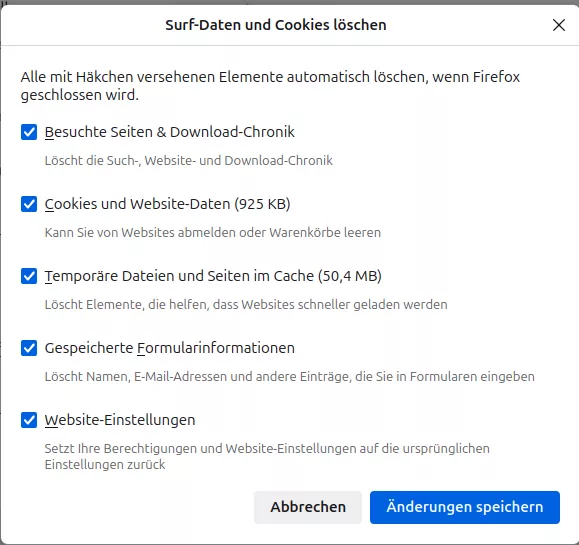Click the intro text about automatisch löschen

270,86
